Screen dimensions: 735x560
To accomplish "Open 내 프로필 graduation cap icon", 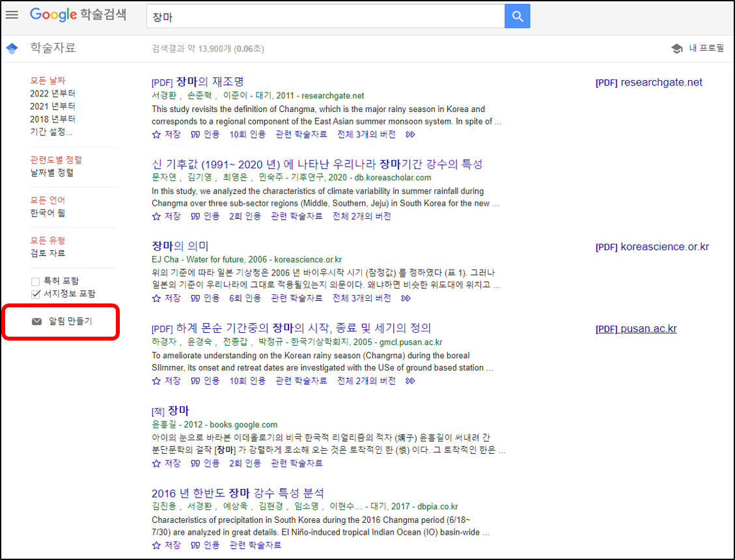I will point(676,48).
